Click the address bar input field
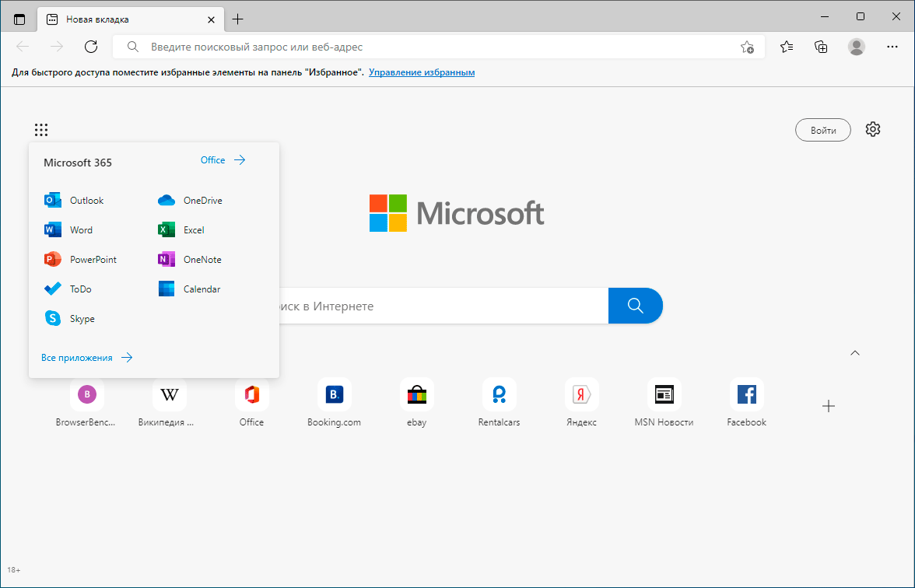Viewport: 915px width, 588px height. click(x=428, y=47)
